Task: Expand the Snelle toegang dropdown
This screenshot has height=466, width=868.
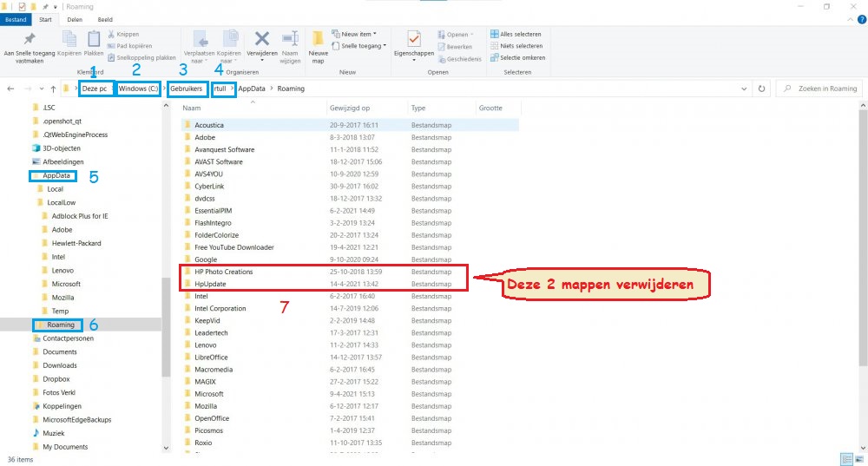Action: coord(363,46)
